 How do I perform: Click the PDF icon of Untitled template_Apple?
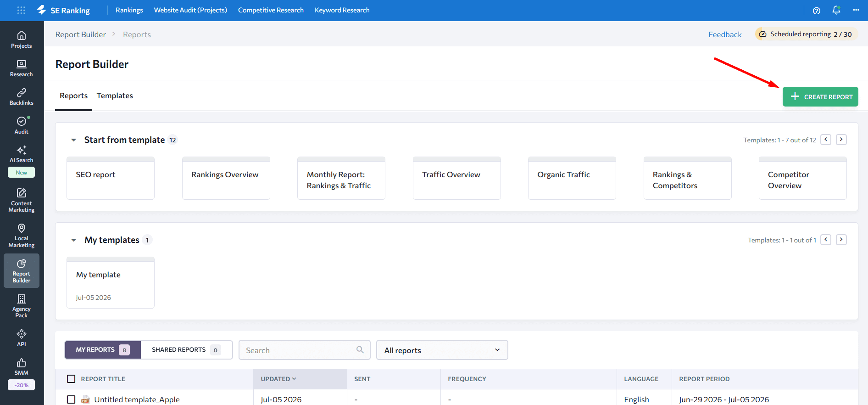point(85,399)
